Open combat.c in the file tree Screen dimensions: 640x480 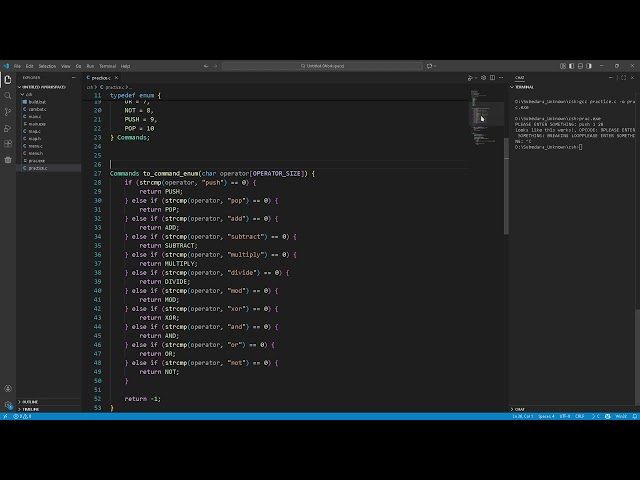[x=49, y=109]
